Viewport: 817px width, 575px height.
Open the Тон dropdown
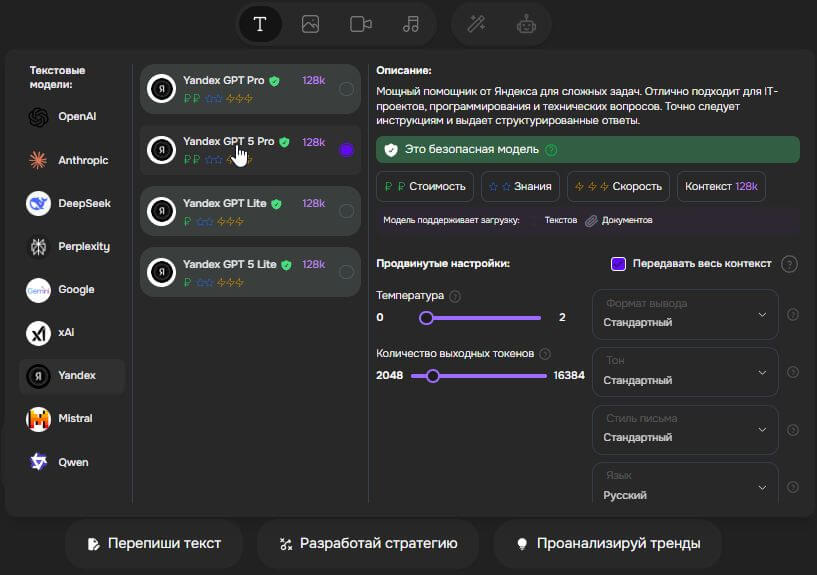click(685, 372)
